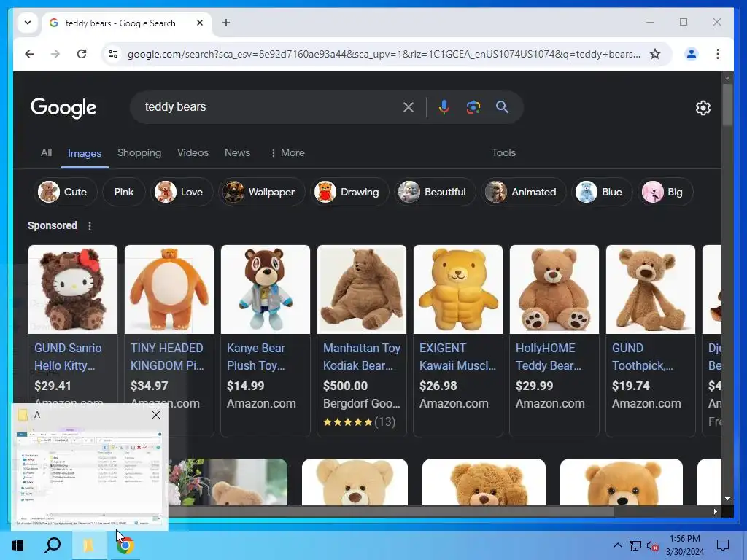Screen dimensions: 747x560
Task: Submit search with magnifier icon
Action: pyautogui.click(x=502, y=107)
